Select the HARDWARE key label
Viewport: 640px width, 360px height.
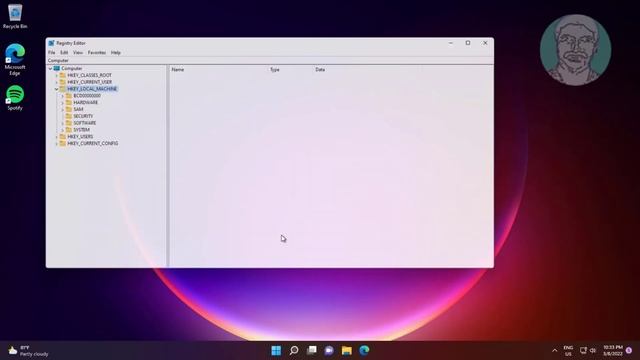coord(86,102)
